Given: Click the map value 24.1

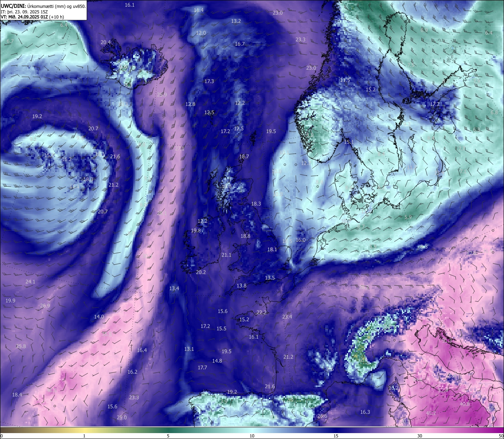Looking at the screenshot, I should (30, 282).
